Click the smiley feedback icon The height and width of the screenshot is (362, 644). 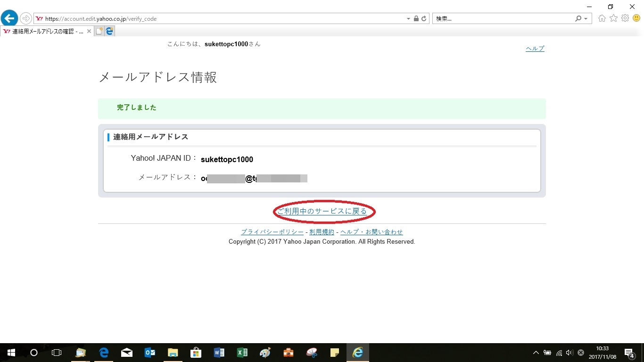tap(636, 18)
